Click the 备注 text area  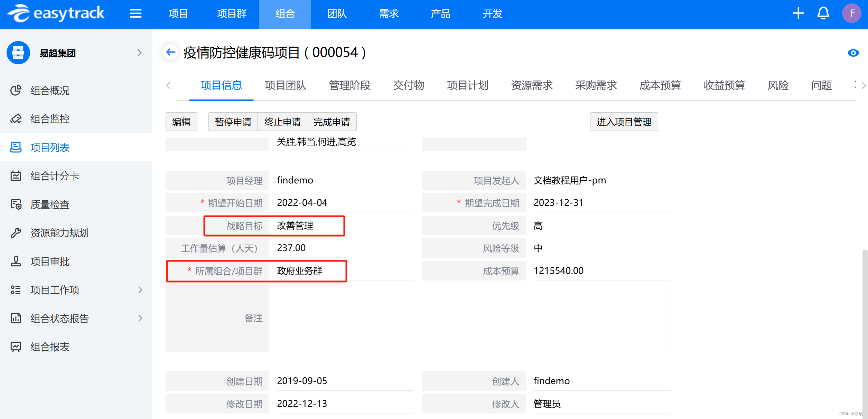click(474, 318)
